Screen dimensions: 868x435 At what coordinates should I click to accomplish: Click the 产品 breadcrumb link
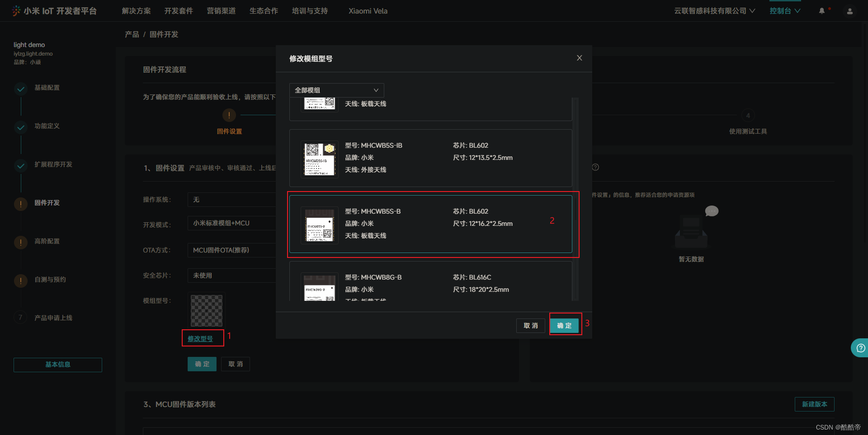click(132, 34)
